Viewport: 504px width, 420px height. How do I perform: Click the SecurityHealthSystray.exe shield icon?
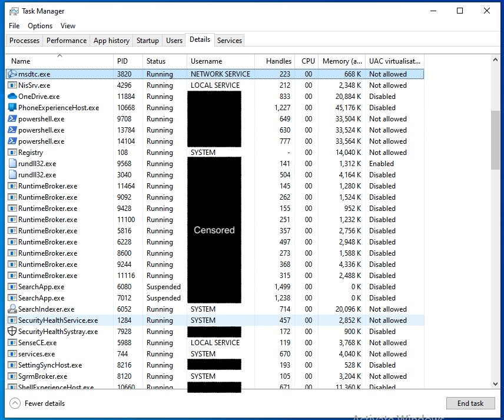[x=12, y=331]
